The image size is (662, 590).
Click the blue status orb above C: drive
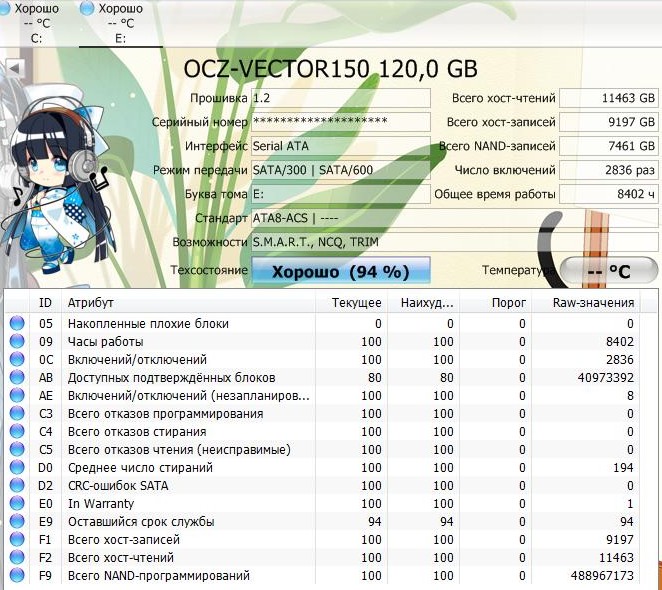click(4, 9)
